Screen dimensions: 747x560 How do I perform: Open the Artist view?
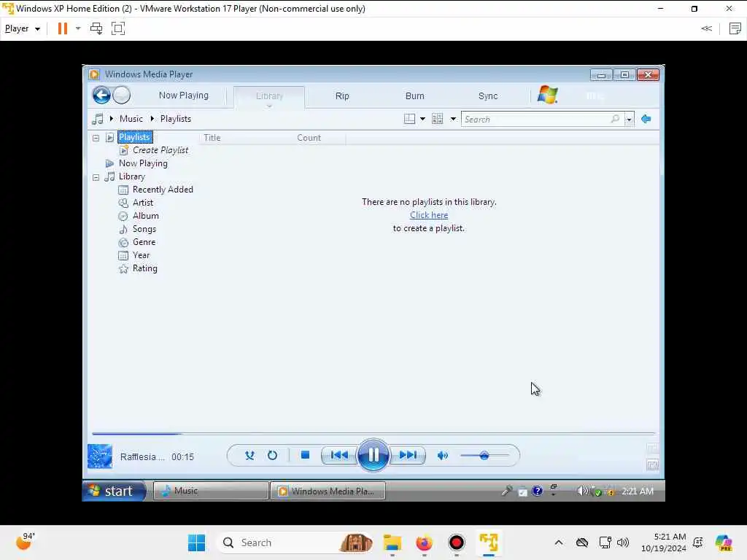(x=142, y=203)
